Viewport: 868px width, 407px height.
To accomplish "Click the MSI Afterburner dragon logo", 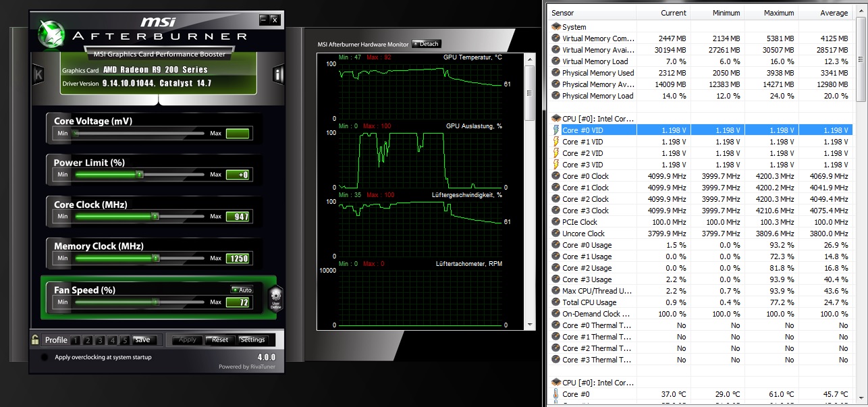I will pos(51,32).
